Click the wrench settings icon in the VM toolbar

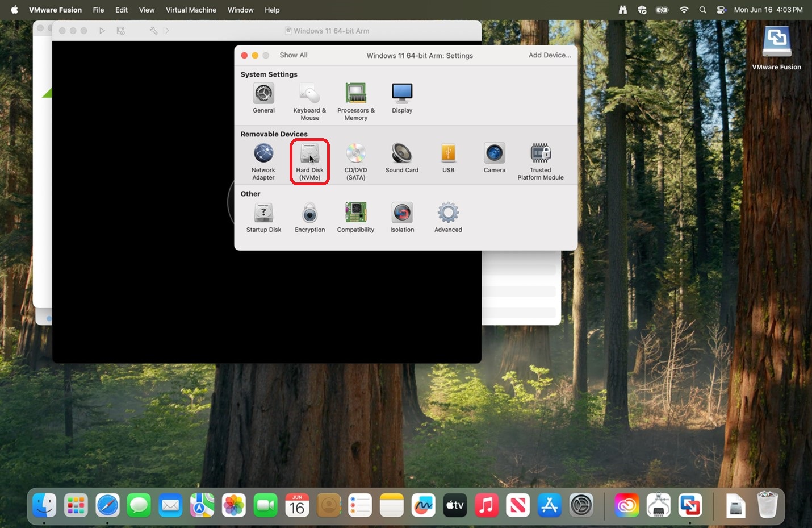[153, 31]
